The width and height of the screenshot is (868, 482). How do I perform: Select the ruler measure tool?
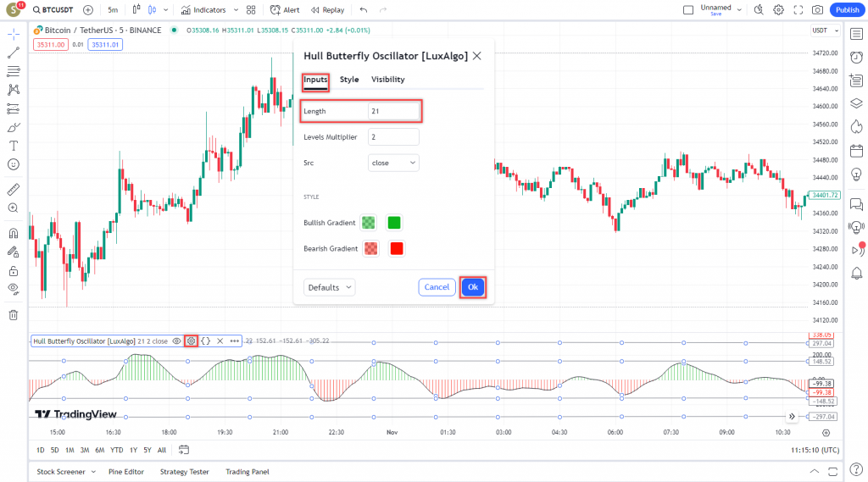pos(14,189)
